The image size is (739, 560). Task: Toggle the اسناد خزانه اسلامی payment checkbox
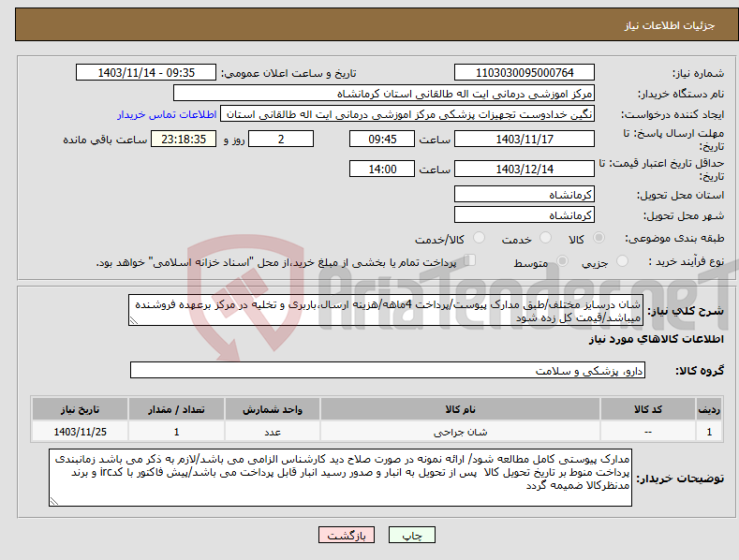tap(469, 260)
